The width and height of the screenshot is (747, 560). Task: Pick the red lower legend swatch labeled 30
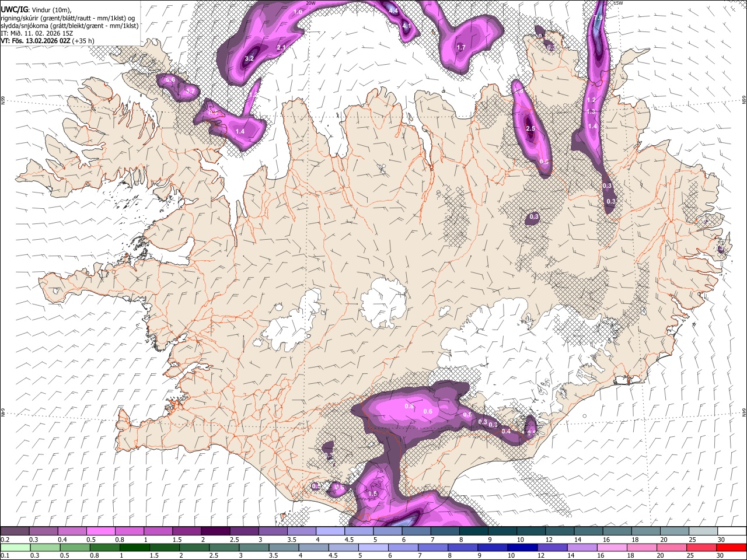point(731,548)
